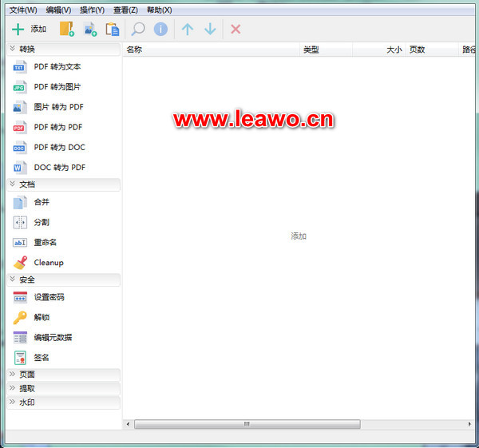This screenshot has height=448, width=479.
Task: Click the 分割 split icon
Action: (x=20, y=223)
